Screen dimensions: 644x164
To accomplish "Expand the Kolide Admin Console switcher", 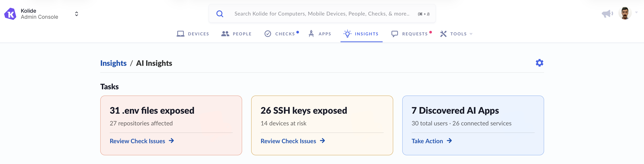I will tap(76, 14).
